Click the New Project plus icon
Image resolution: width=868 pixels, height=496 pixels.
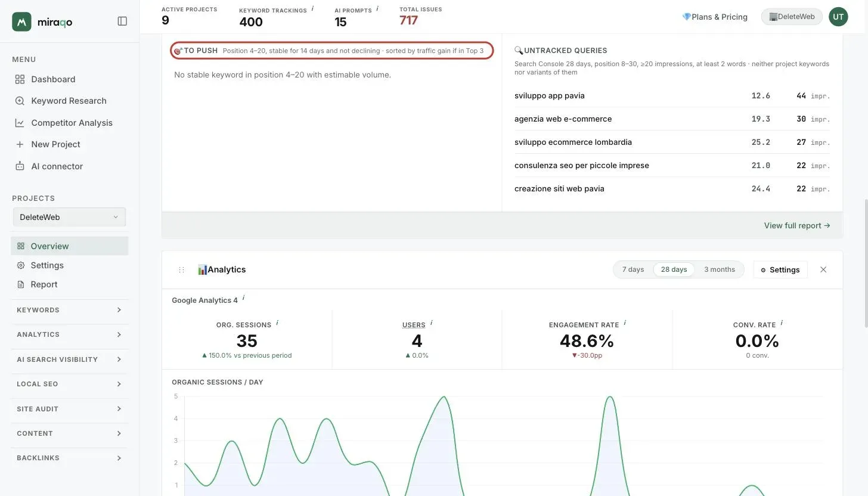(x=20, y=144)
